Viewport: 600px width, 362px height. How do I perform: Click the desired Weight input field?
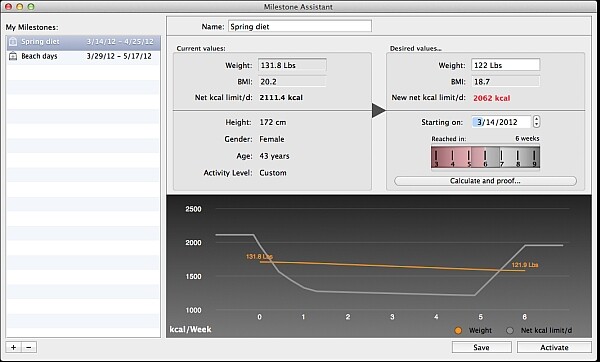505,65
